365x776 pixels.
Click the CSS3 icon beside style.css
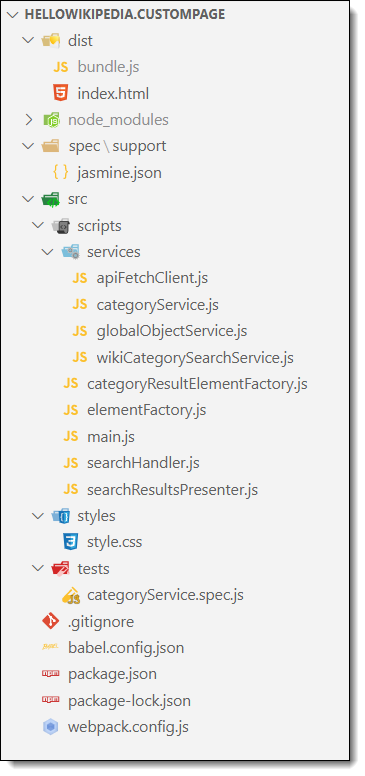pos(70,542)
